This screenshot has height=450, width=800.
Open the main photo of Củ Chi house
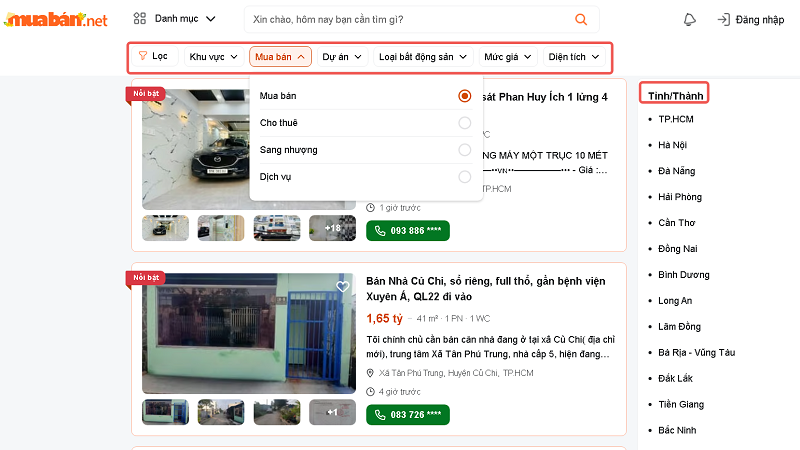tap(248, 333)
